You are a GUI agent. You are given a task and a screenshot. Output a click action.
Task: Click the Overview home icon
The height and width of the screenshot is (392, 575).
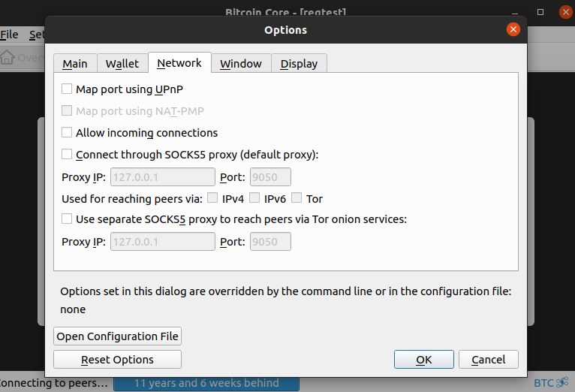point(8,57)
